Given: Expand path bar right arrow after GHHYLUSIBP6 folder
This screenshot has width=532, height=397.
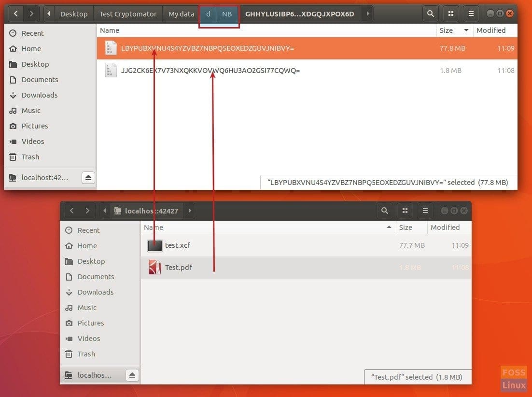Looking at the screenshot, I should coord(368,14).
